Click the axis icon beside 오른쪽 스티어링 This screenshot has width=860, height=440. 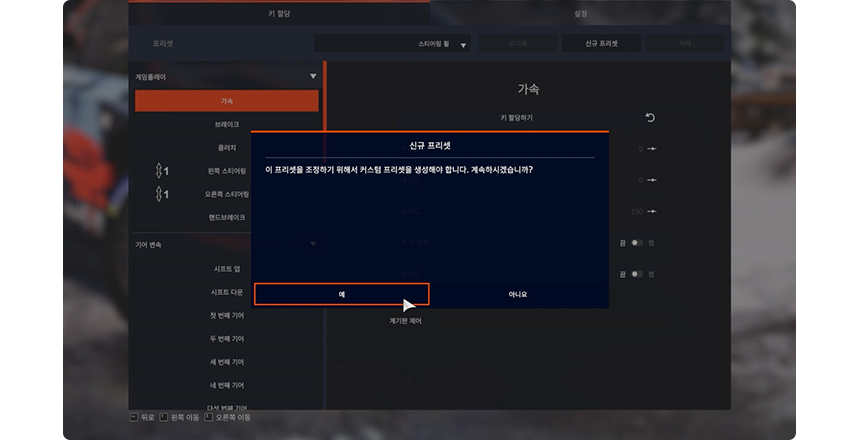tap(161, 194)
